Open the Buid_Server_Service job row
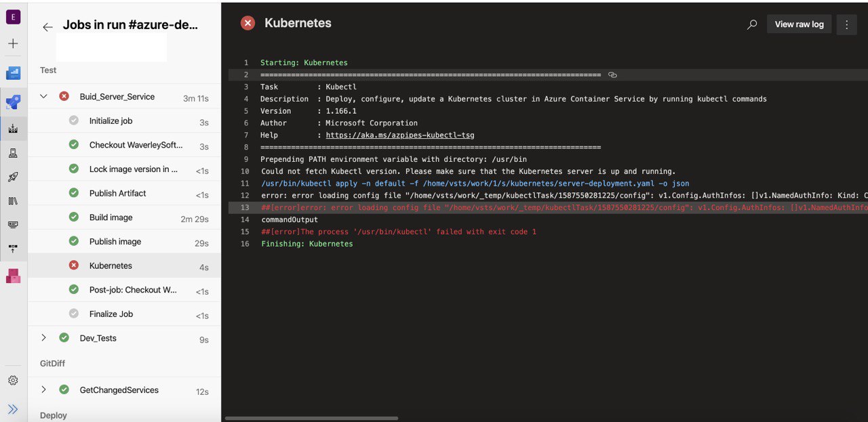The width and height of the screenshot is (868, 422). (x=124, y=97)
